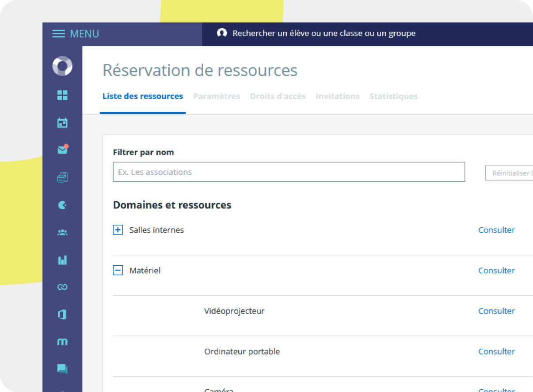The width and height of the screenshot is (533, 392).
Task: Click the chain link icon in sidebar
Action: tap(62, 287)
